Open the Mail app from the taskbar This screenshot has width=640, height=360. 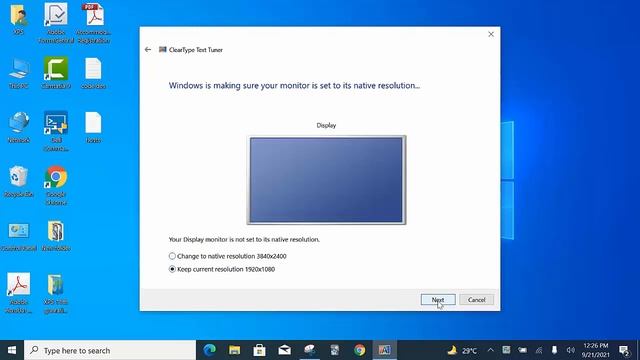[284, 350]
